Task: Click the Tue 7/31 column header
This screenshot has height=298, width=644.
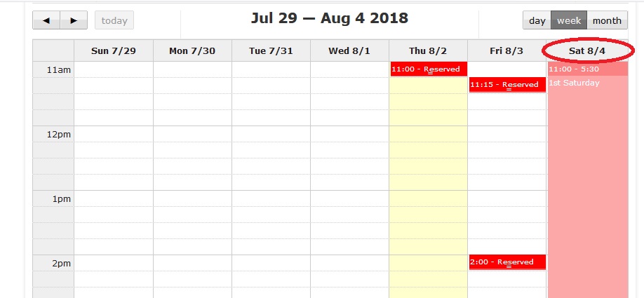Action: click(x=271, y=50)
